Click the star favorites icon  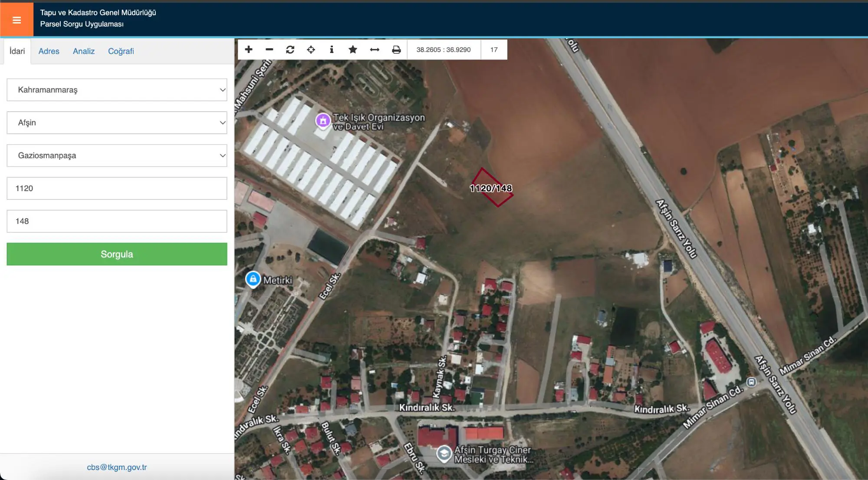pos(353,50)
